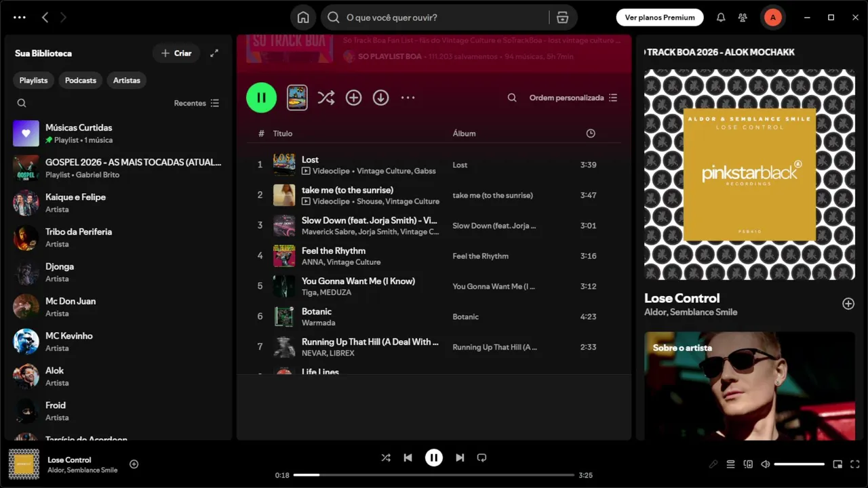Viewport: 868px width, 488px height.
Task: Select track Botanic
Action: coord(433,317)
